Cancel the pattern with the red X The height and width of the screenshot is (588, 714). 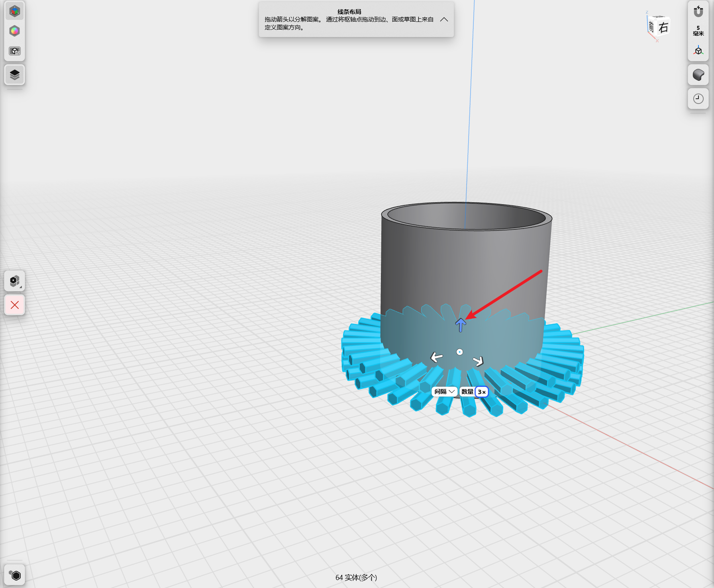pyautogui.click(x=15, y=305)
